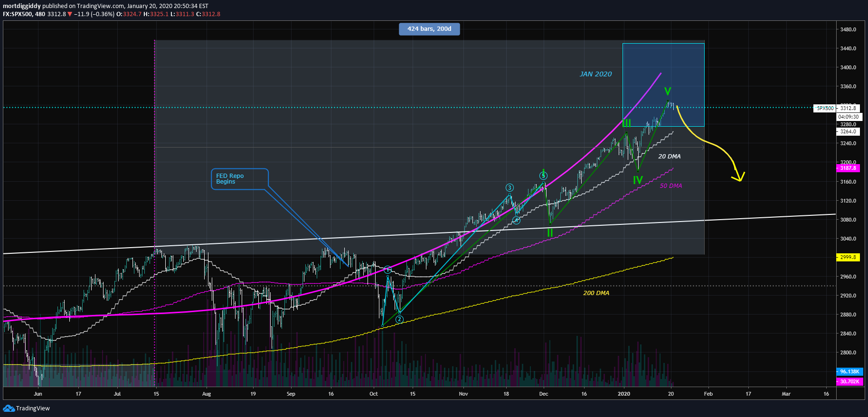Click the 3040.0 price axis tick
The height and width of the screenshot is (417, 868).
[848, 239]
